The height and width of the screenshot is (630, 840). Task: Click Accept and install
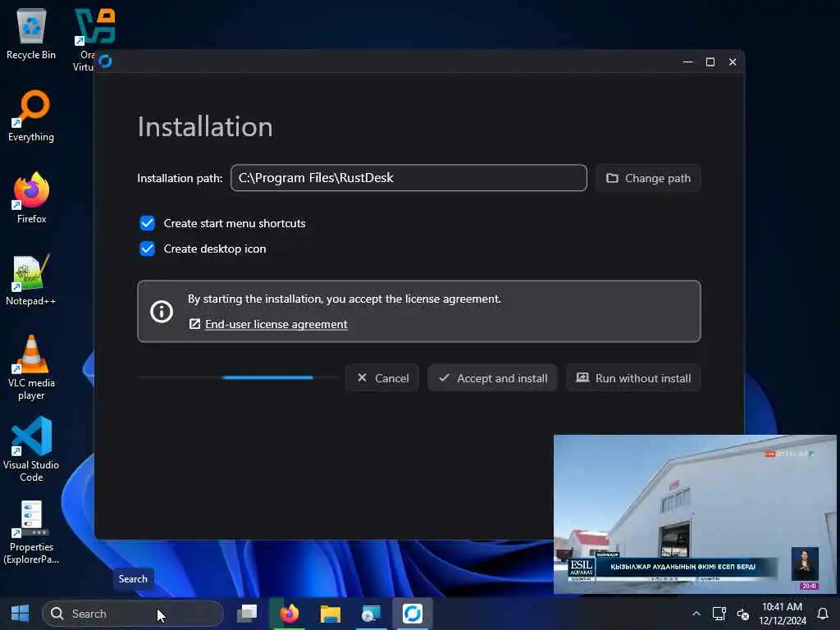click(492, 378)
